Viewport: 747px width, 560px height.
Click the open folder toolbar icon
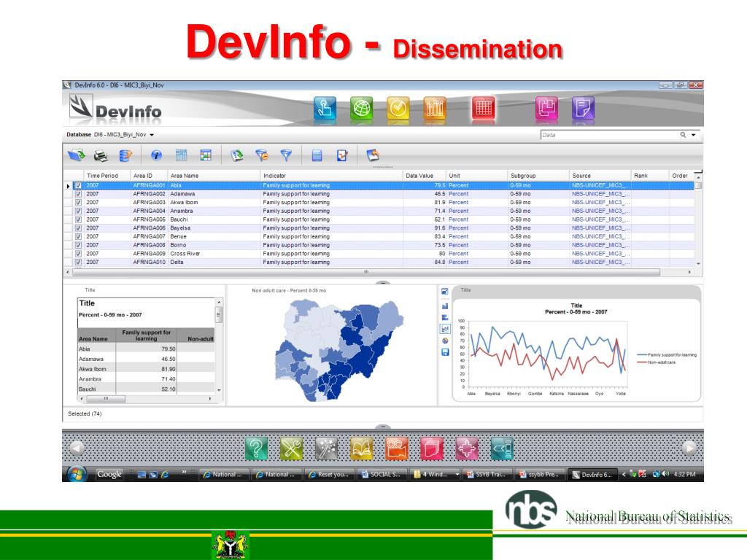pyautogui.click(x=76, y=155)
